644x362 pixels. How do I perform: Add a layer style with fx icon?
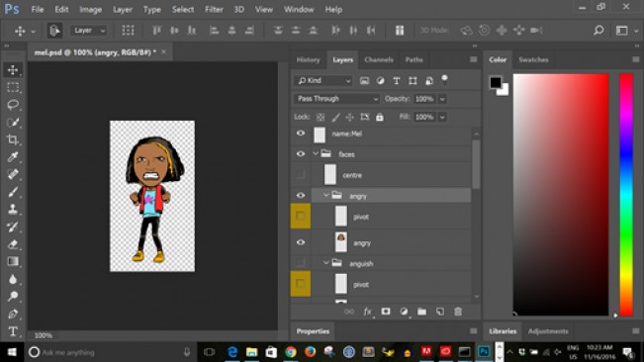point(367,312)
